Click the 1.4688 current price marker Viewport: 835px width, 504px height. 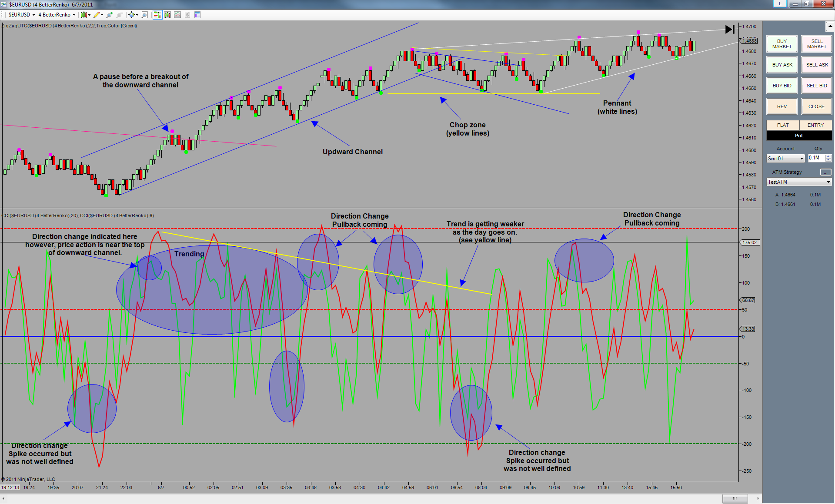[749, 41]
